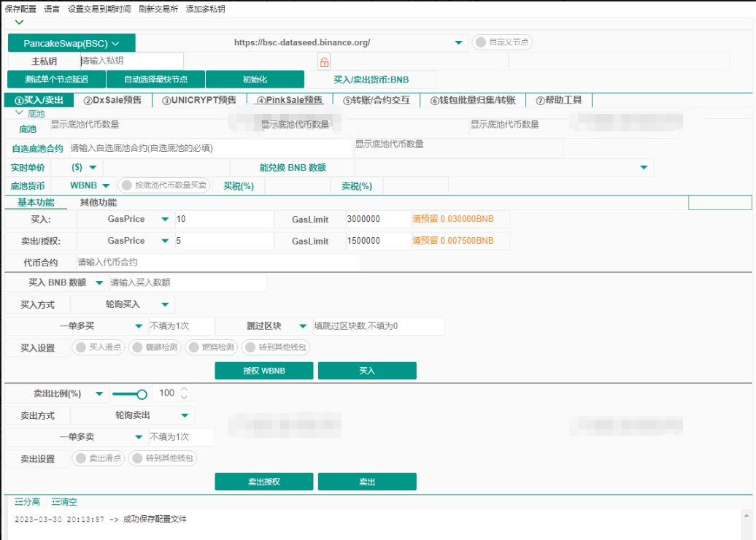Toggle 转到其他钱包 in sell settings
Viewport: 756px width, 540px height.
click(163, 458)
